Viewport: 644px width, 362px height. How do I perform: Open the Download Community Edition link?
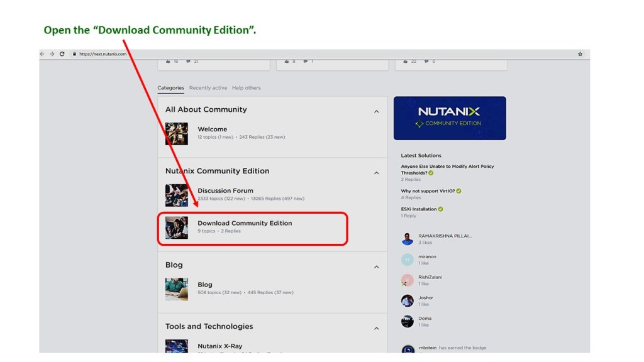[x=245, y=223]
